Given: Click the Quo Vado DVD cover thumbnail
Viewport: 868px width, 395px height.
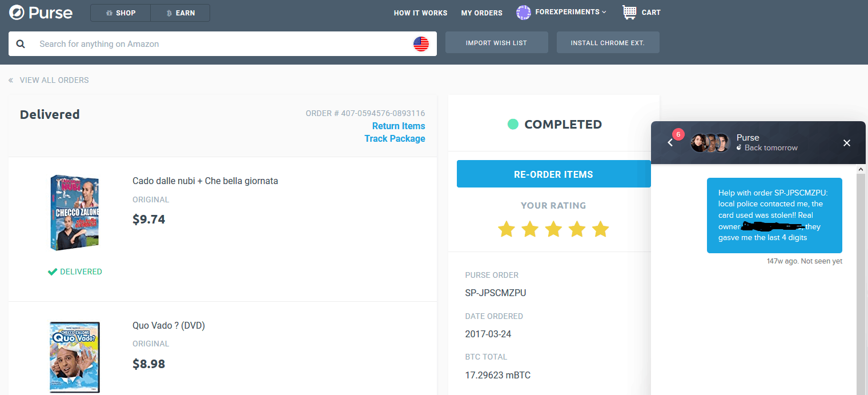Looking at the screenshot, I should point(74,357).
